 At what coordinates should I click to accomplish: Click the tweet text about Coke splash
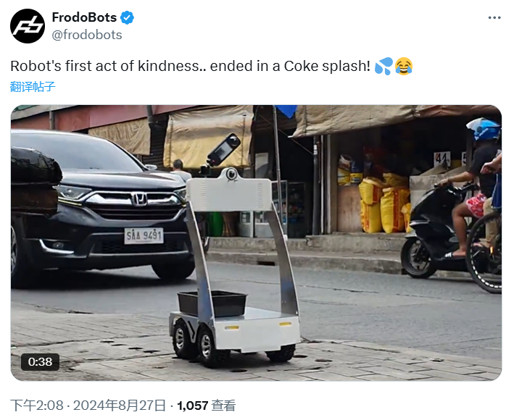(x=190, y=67)
